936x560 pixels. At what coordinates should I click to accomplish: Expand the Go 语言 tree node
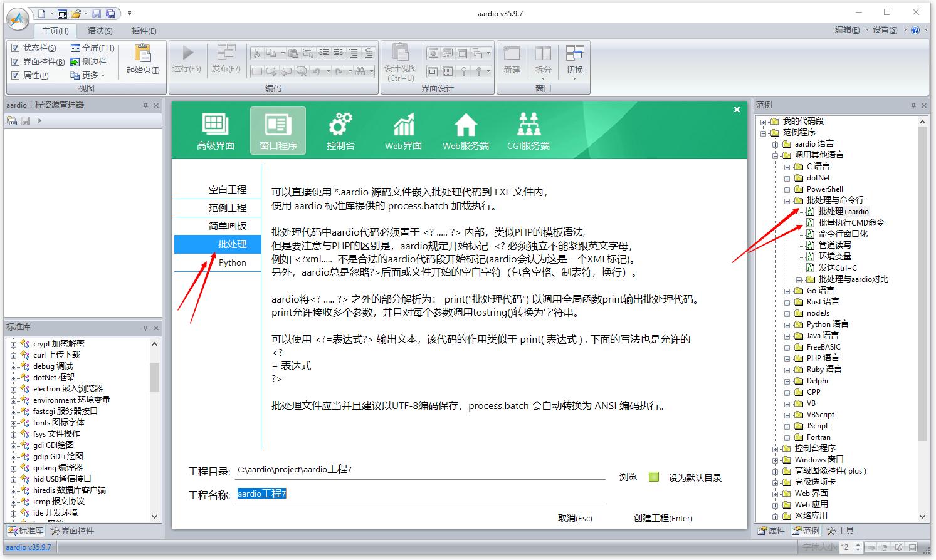(788, 290)
